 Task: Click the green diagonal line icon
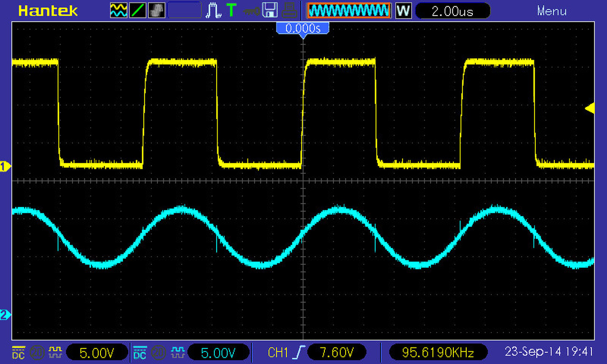tap(138, 10)
